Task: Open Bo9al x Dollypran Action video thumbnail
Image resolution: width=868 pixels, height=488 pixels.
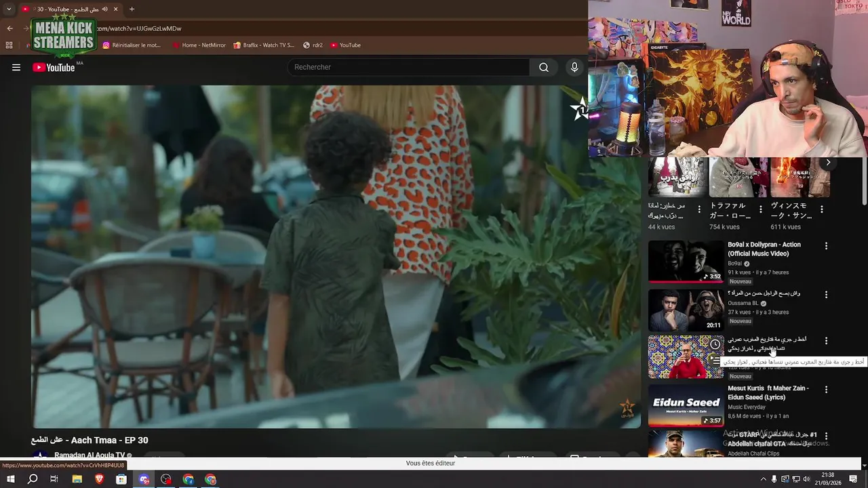Action: 686,262
